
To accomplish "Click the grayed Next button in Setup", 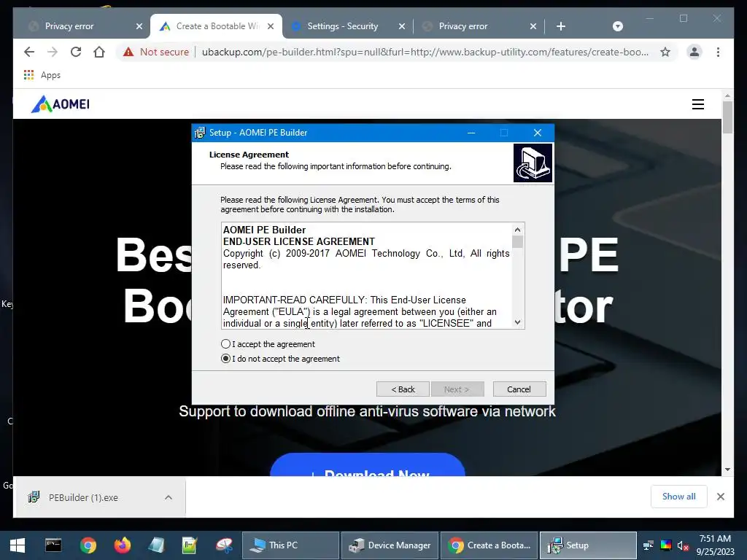I will 457,389.
